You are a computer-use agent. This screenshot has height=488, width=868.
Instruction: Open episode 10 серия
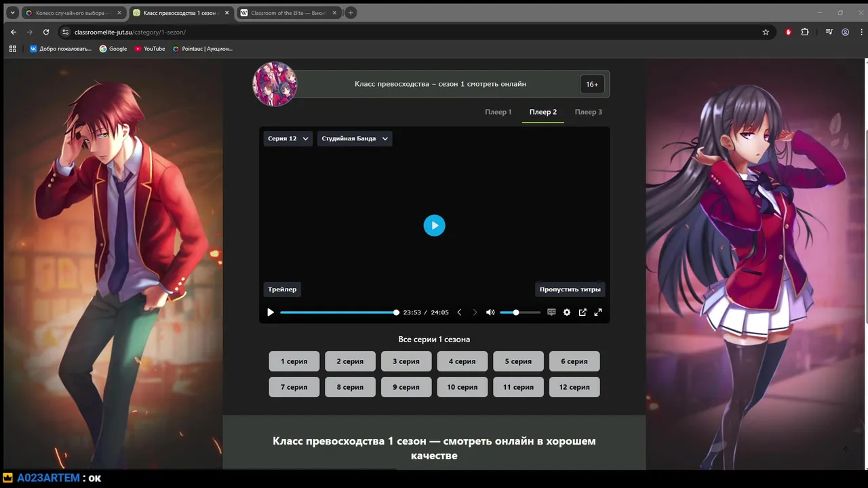click(x=462, y=387)
